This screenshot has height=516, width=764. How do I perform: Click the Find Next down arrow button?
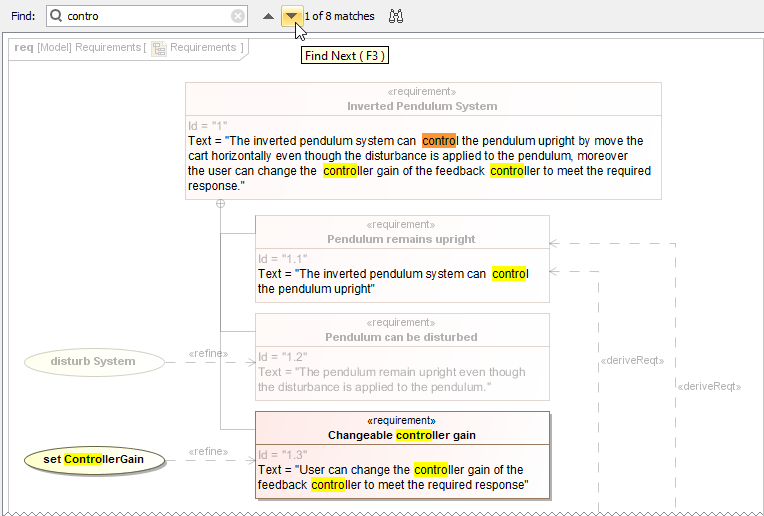coord(290,16)
